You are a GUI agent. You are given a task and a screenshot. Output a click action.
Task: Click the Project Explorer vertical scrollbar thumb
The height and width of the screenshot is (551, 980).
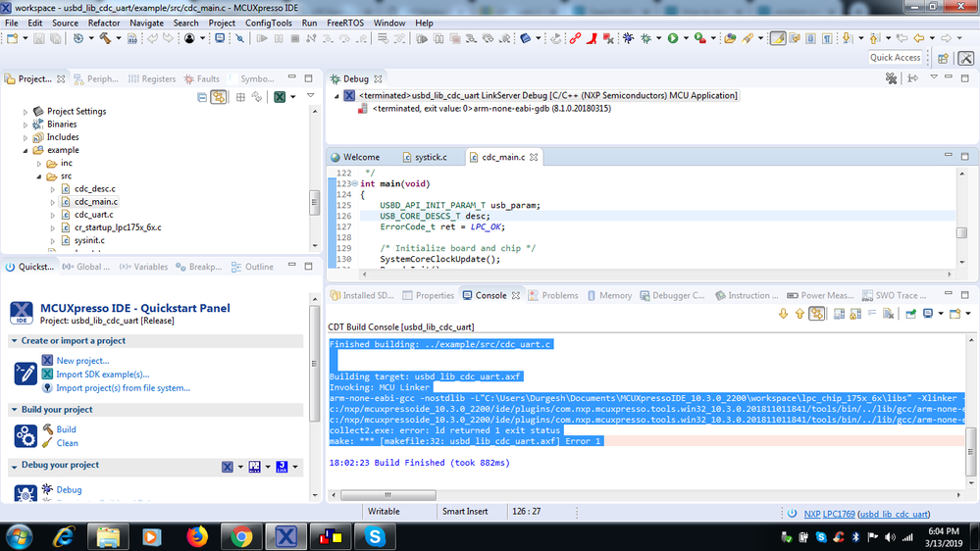[x=314, y=203]
